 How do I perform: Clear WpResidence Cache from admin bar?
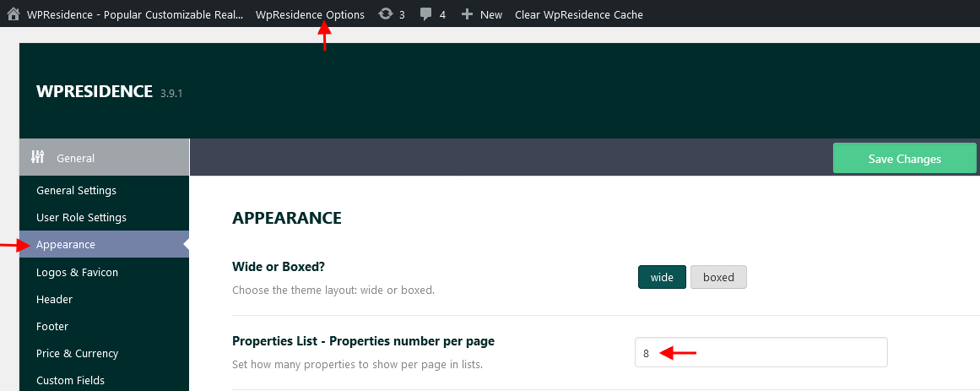[x=579, y=14]
